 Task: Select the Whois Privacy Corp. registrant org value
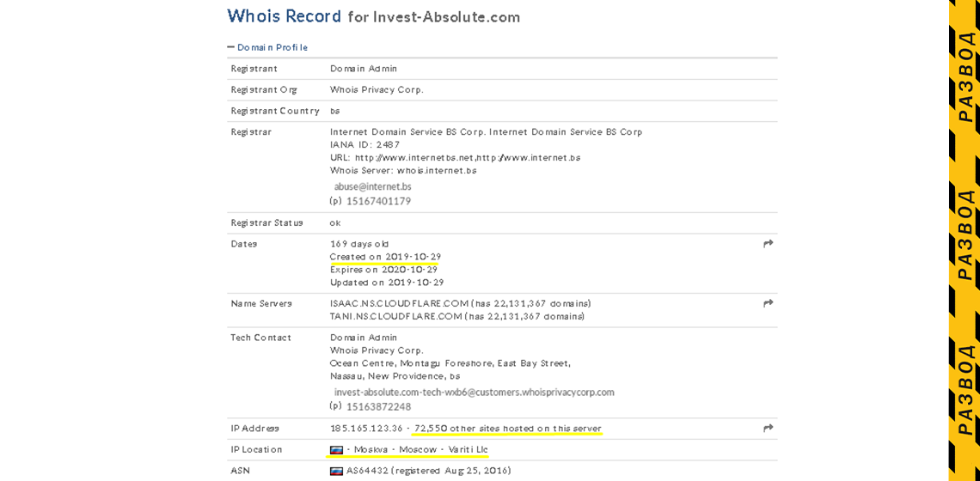click(377, 89)
